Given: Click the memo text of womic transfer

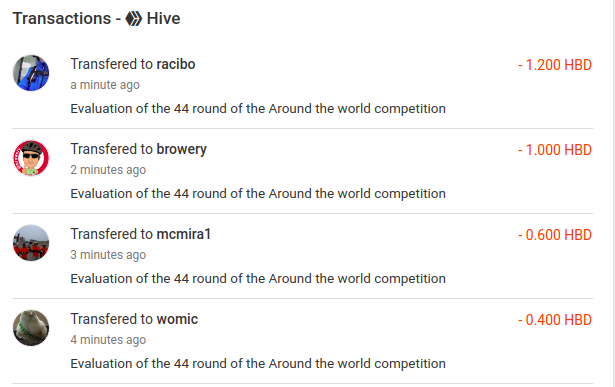Looking at the screenshot, I should pyautogui.click(x=258, y=363).
